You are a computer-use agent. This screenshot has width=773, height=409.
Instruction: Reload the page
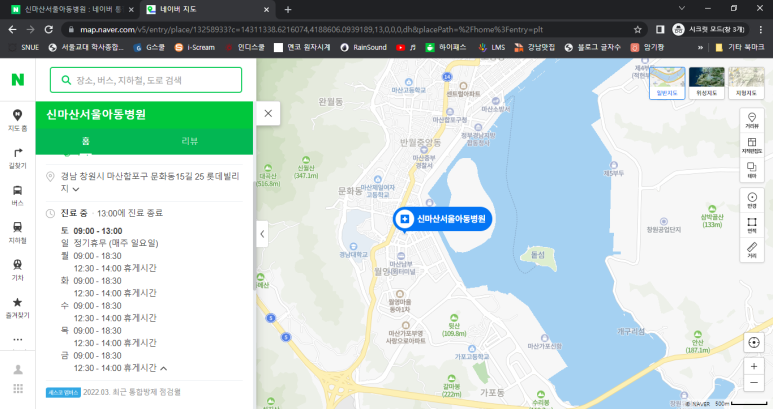49,30
